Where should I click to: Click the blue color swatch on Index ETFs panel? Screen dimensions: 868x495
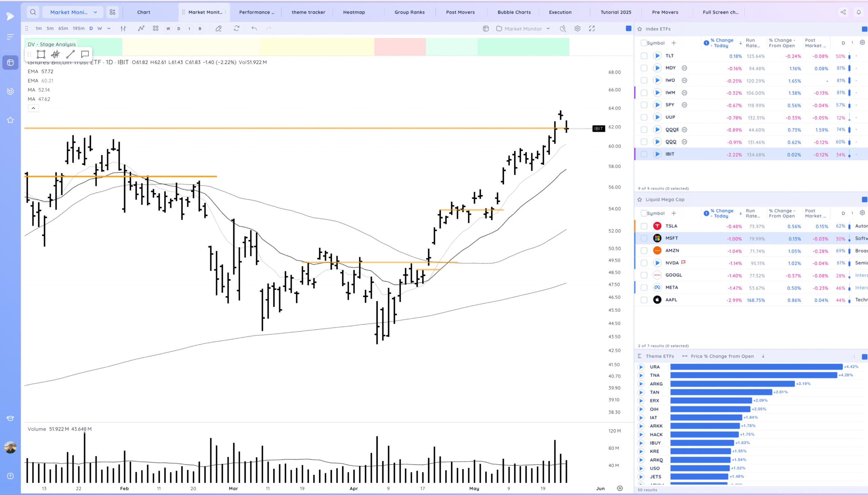(x=864, y=29)
